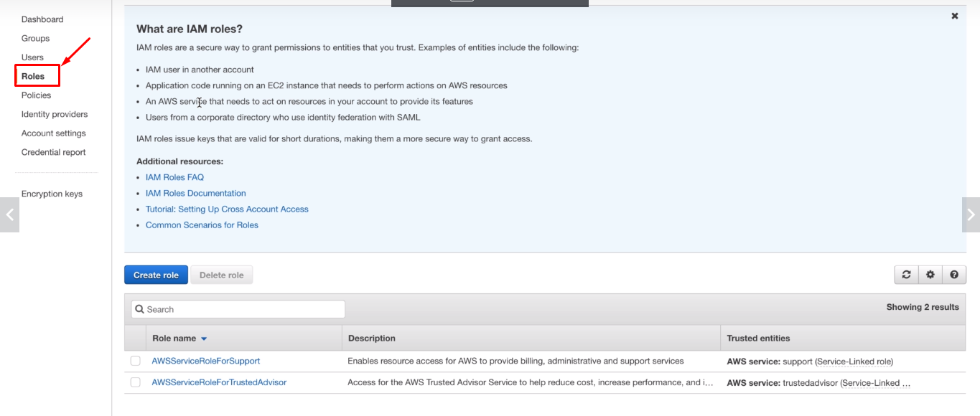This screenshot has height=416, width=980.
Task: Open Users in sidebar
Action: (x=32, y=57)
